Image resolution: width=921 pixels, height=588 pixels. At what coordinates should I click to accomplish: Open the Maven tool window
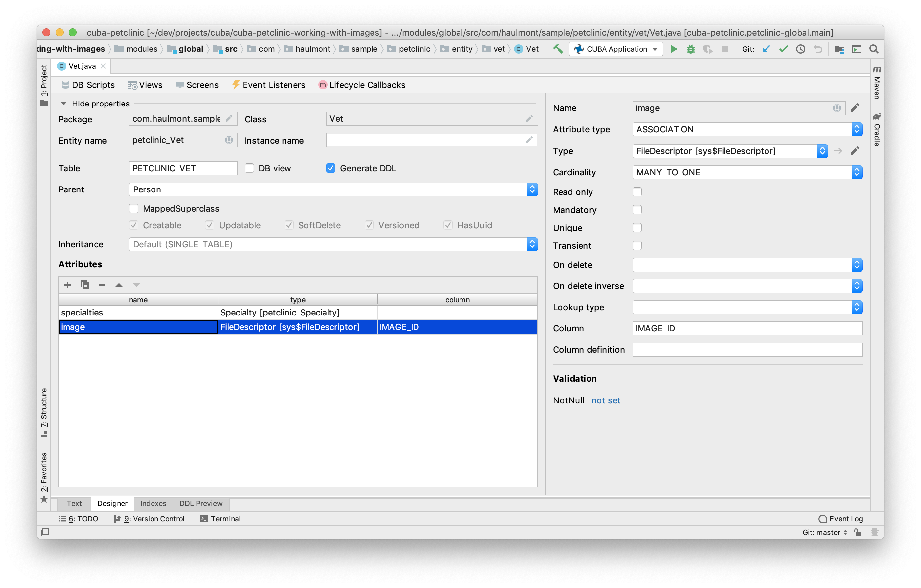tap(877, 83)
